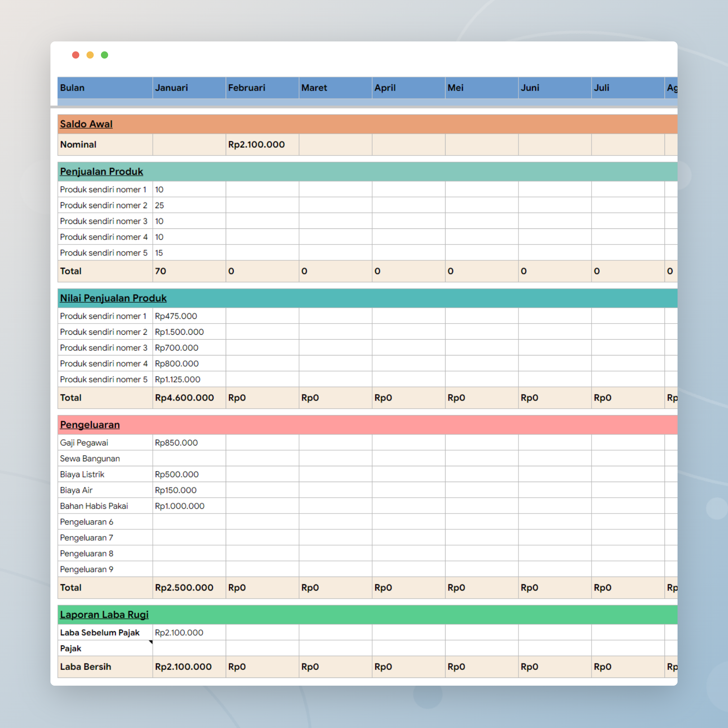This screenshot has height=728, width=728.
Task: Select the Rp1.000.000 cell
Action: pyautogui.click(x=189, y=506)
